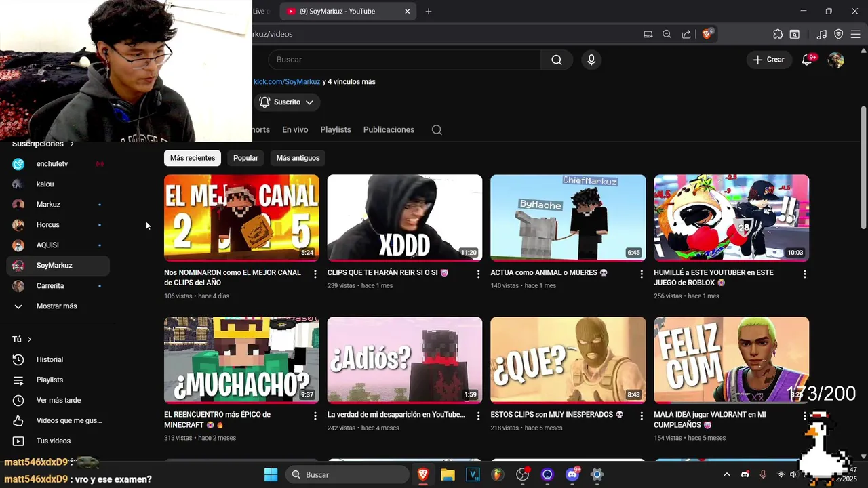This screenshot has height=488, width=868.
Task: Open options for 'Nos NOMINARON' video
Action: [x=315, y=274]
